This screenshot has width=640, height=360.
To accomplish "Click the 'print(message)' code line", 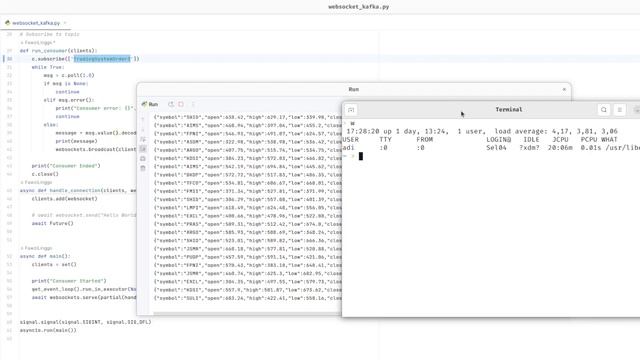I will [x=76, y=141].
